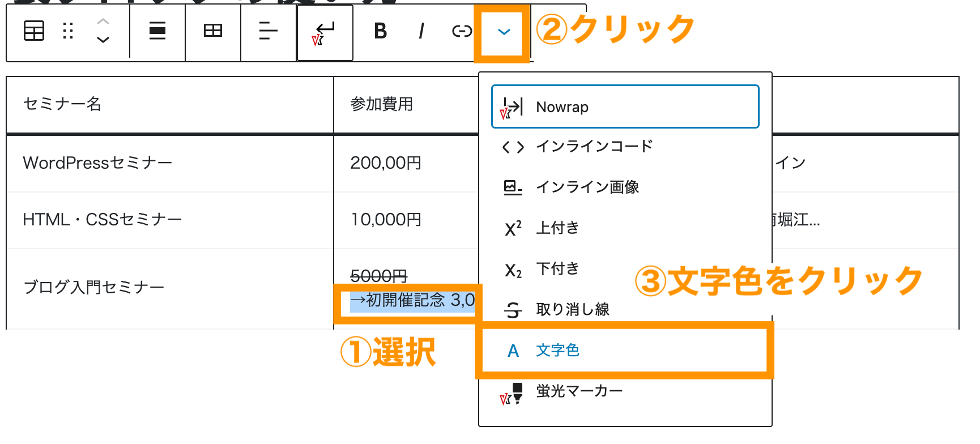Open the column text alignment option
Viewport: 980px width, 444px height.
268,31
